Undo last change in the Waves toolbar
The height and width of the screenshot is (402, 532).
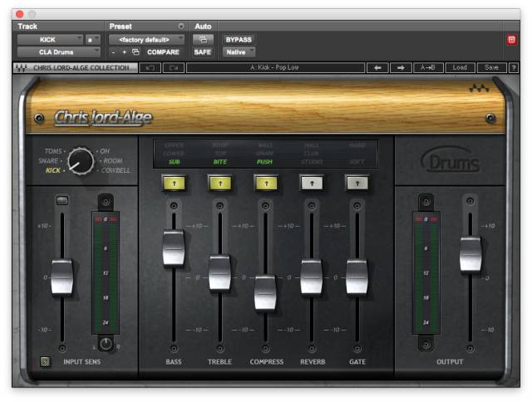(x=150, y=68)
